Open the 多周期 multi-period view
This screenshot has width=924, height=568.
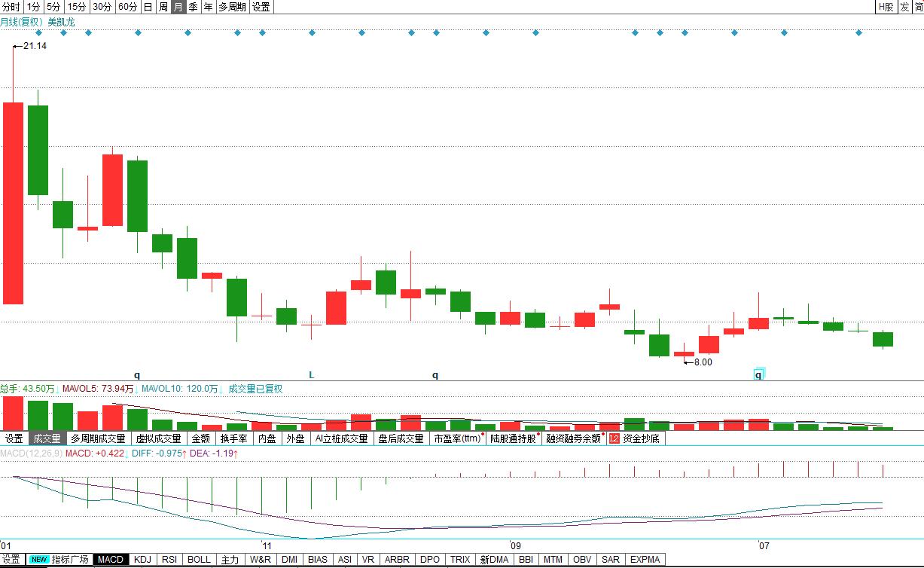pyautogui.click(x=232, y=7)
